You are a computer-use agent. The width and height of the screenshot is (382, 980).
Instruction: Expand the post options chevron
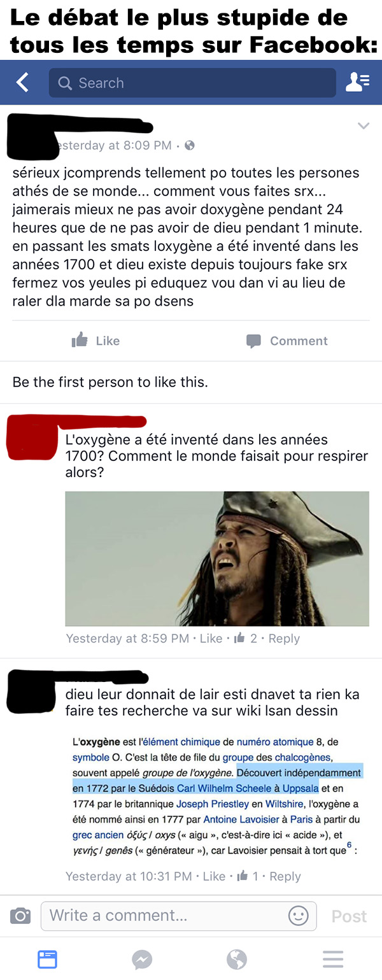click(364, 125)
